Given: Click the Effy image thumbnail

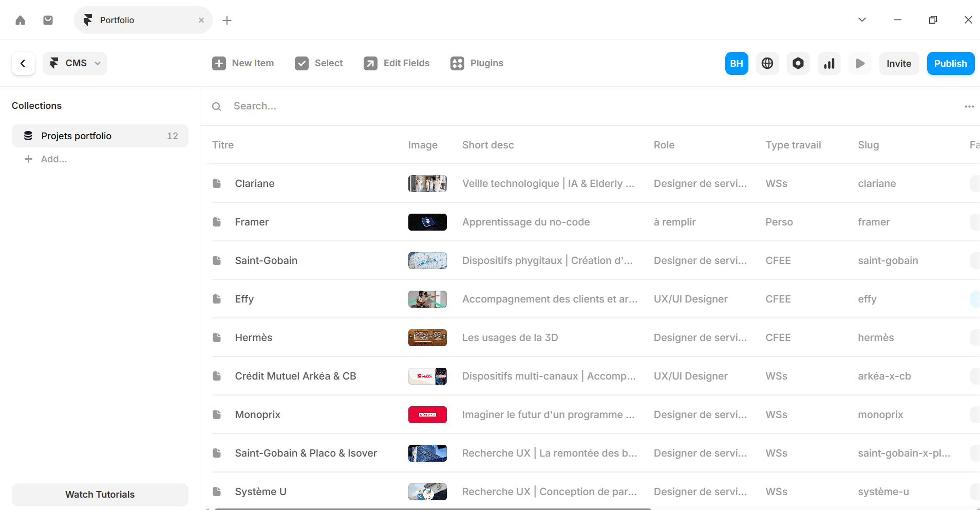Looking at the screenshot, I should click(x=427, y=299).
